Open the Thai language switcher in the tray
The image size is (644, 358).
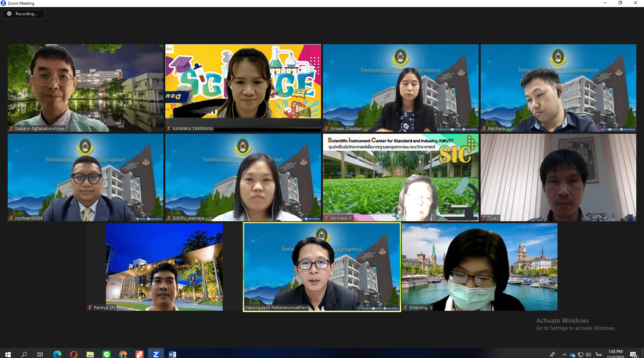598,355
